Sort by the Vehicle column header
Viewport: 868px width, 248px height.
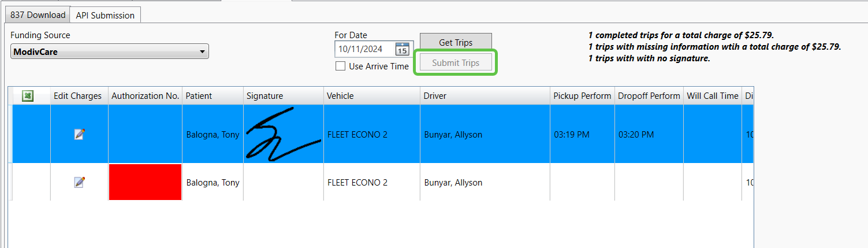click(x=340, y=96)
